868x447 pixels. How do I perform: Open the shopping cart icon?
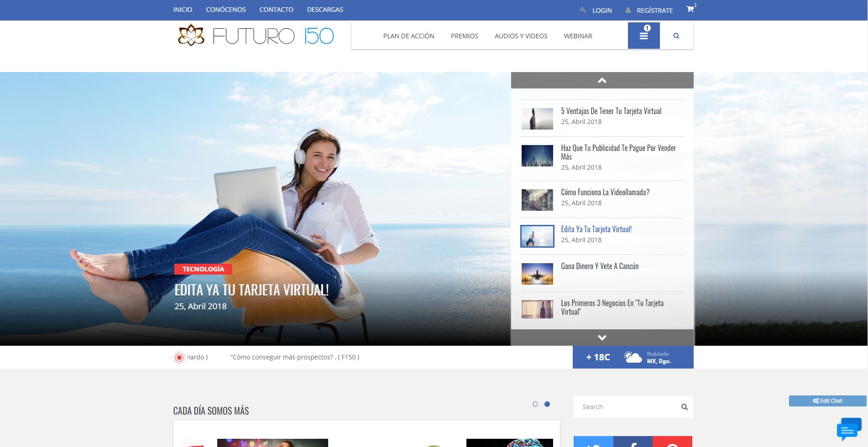pyautogui.click(x=690, y=9)
